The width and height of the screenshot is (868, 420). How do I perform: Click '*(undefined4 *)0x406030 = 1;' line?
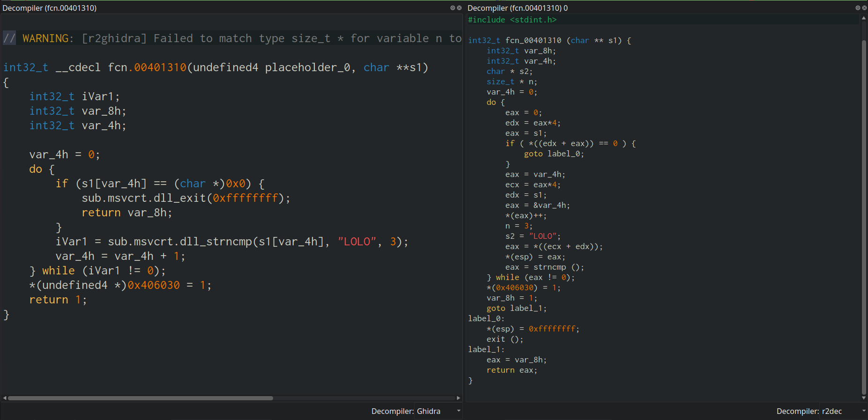(120, 285)
